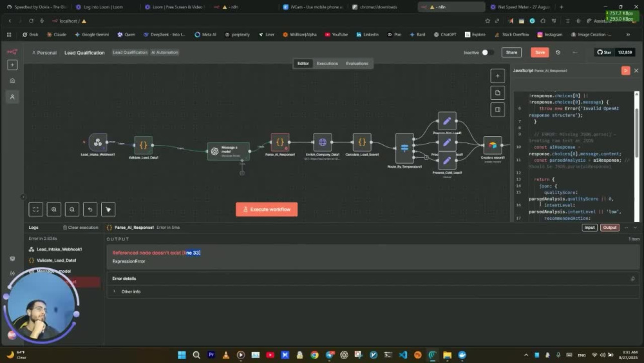This screenshot has height=363, width=644.
Task: Add new item with sidebar plus button
Action: click(x=12, y=65)
